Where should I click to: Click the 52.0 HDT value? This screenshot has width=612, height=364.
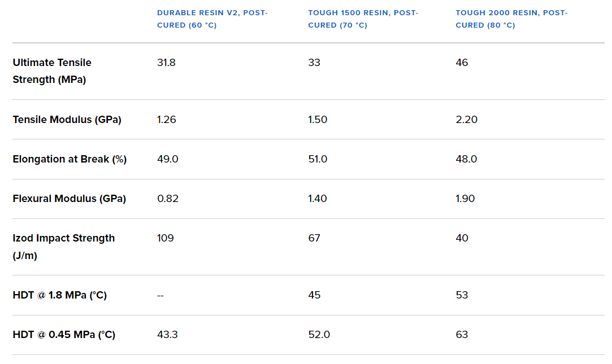pyautogui.click(x=319, y=335)
